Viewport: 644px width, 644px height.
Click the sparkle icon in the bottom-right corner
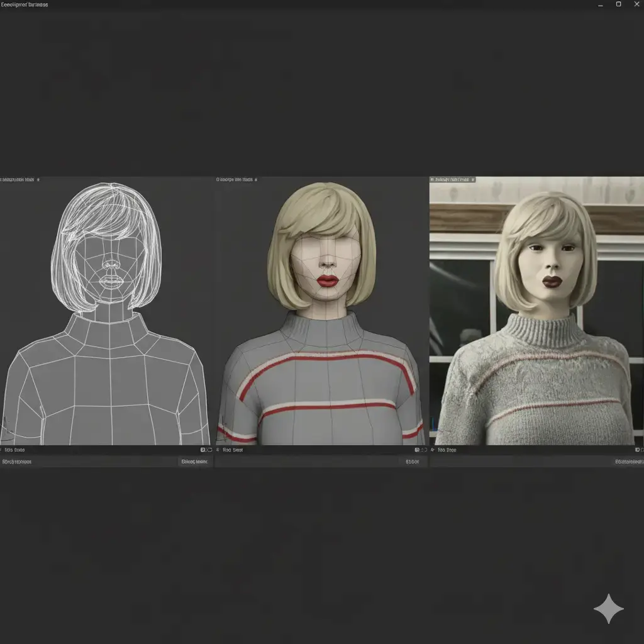(x=608, y=609)
